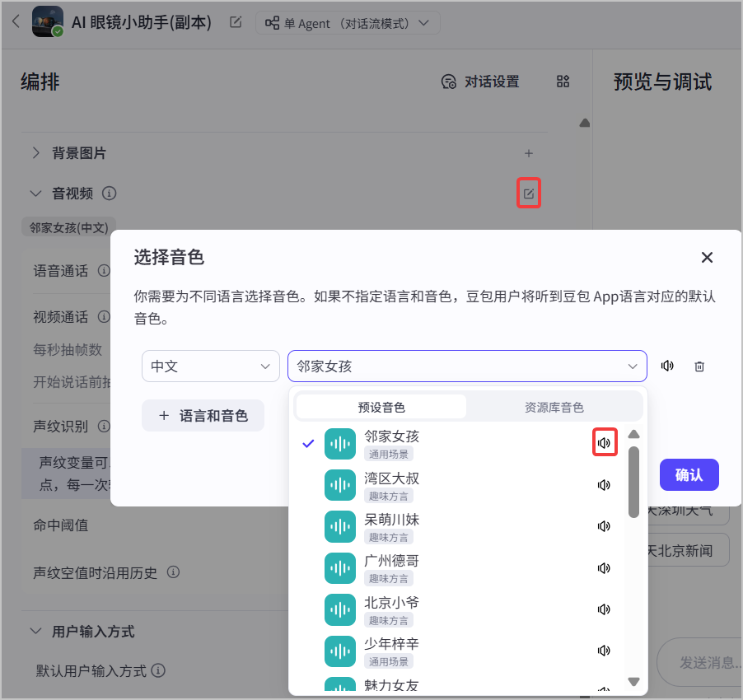The width and height of the screenshot is (743, 700).
Task: Switch to the 资源库音色 tab
Action: 554,408
